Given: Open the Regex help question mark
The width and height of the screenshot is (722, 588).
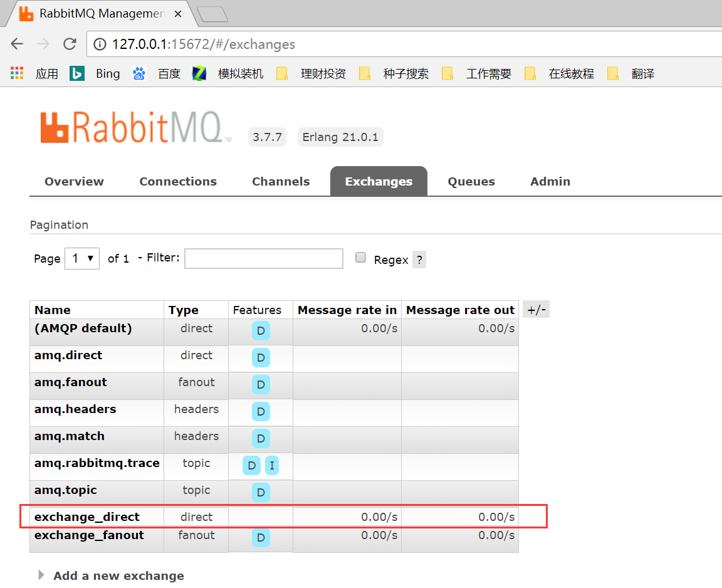Looking at the screenshot, I should pyautogui.click(x=419, y=260).
